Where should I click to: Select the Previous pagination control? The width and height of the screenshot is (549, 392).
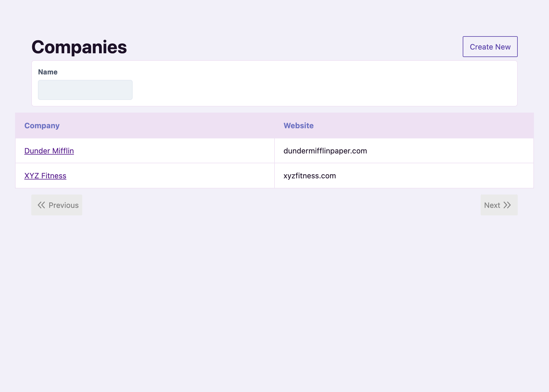tap(57, 205)
